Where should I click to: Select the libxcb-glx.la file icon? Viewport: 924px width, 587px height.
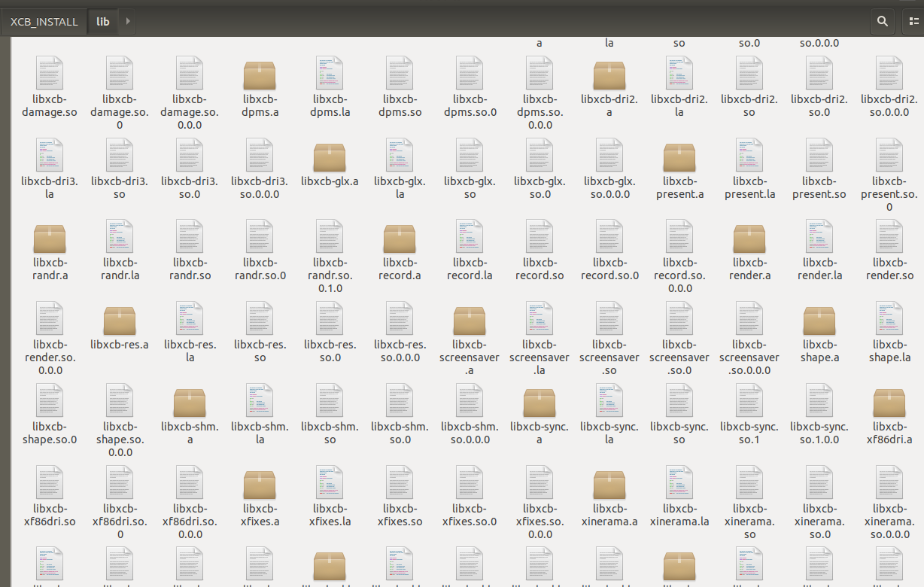click(x=400, y=156)
